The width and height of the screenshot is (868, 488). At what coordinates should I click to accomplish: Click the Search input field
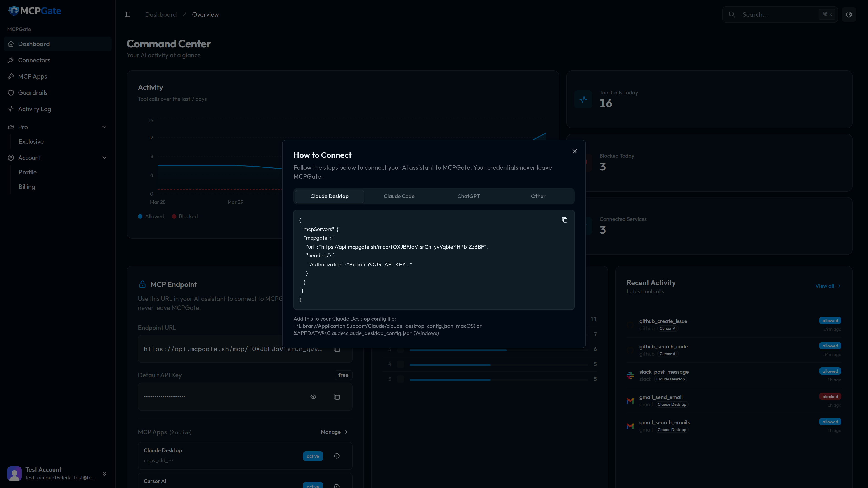point(775,14)
